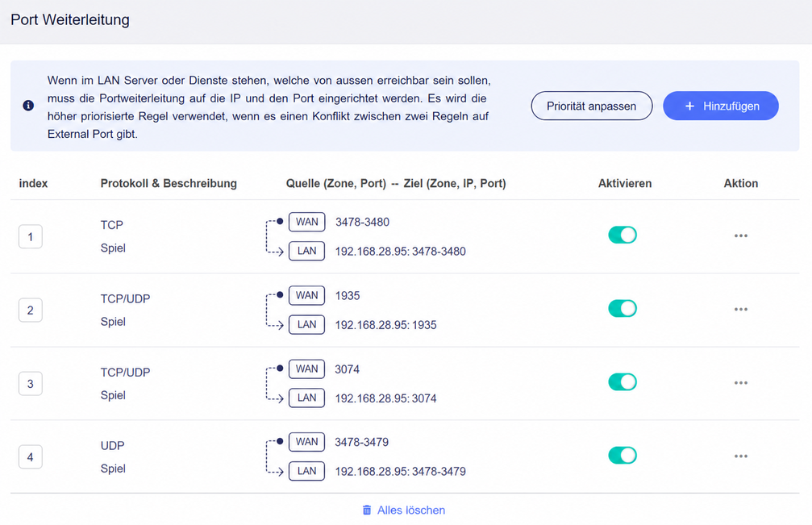Open three-dot action menu for rule 1
Viewport: 812px width, 525px height.
pyautogui.click(x=740, y=236)
